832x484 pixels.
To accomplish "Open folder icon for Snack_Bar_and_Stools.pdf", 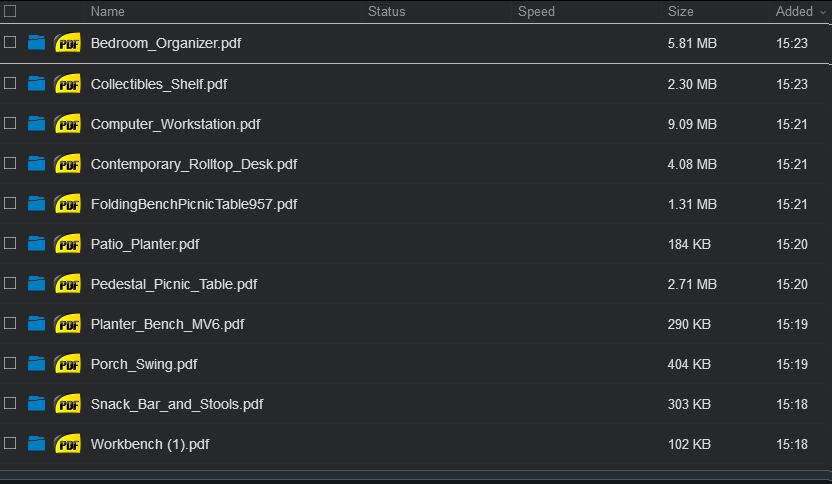I will [37, 404].
